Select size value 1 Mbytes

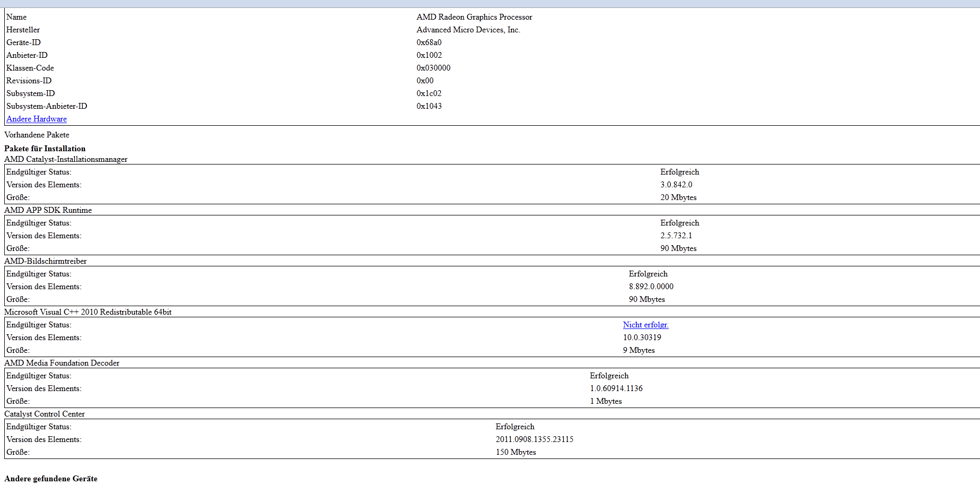(606, 401)
